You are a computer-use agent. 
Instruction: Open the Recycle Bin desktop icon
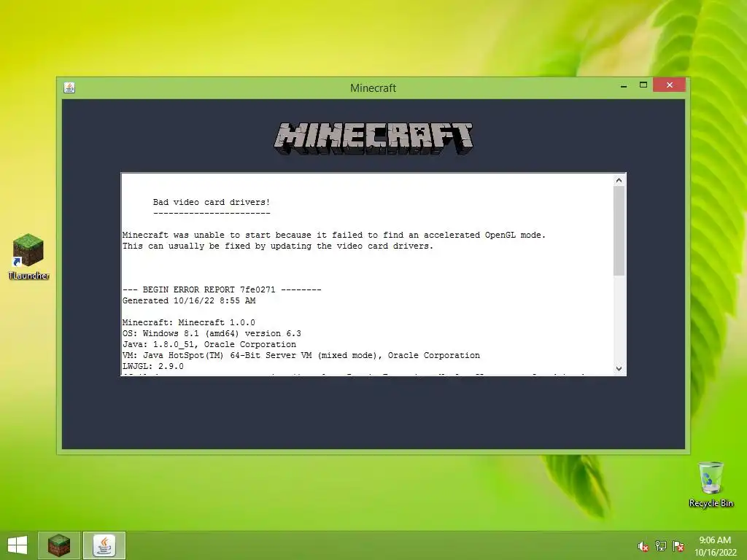point(711,484)
